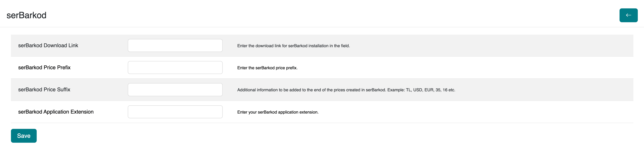
Task: Click the "serBarkod Download Link" label
Action: coord(48,45)
